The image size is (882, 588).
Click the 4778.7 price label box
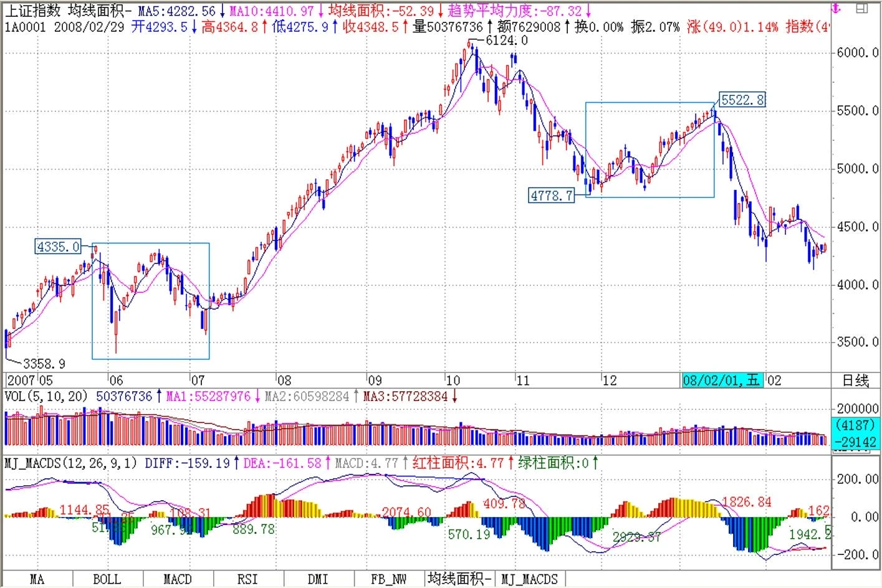(x=551, y=196)
